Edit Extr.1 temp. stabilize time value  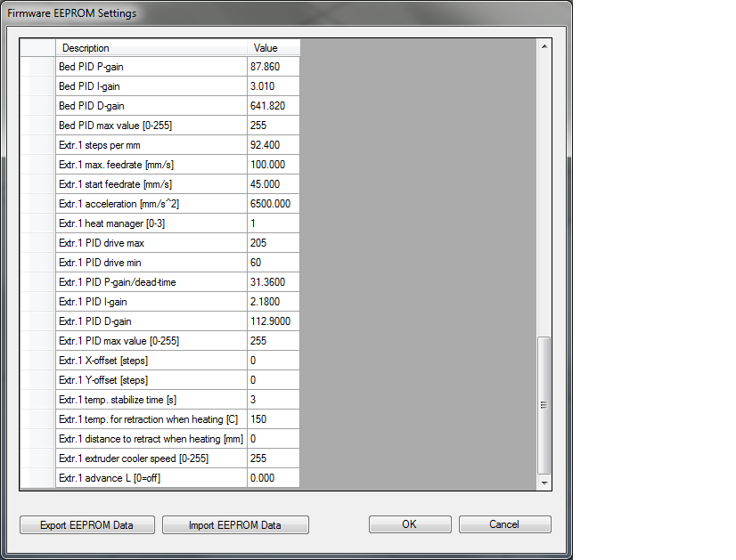pyautogui.click(x=274, y=400)
